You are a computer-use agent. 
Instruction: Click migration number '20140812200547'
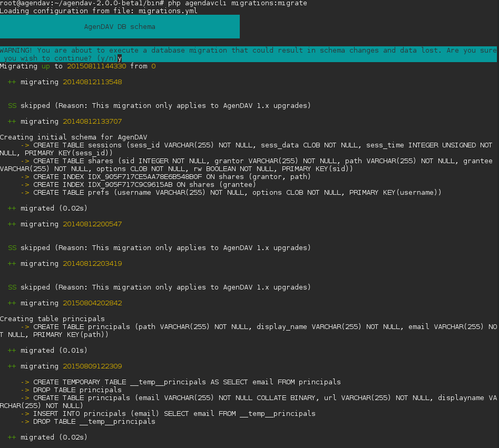[92, 224]
